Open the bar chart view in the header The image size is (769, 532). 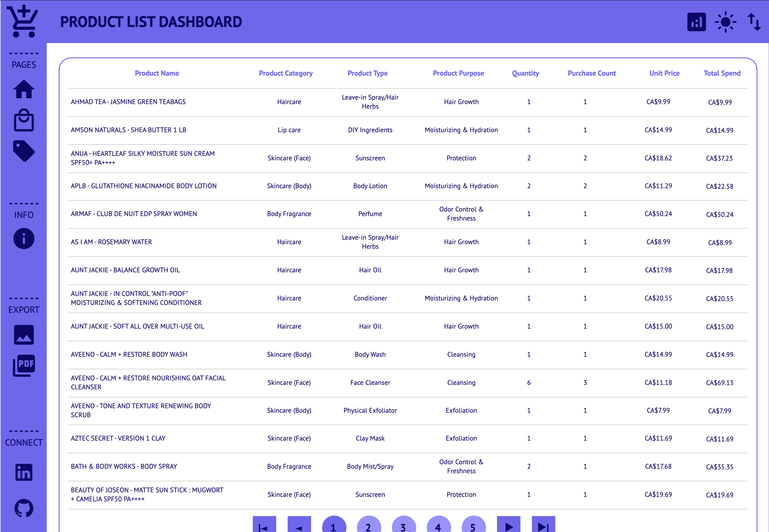click(697, 22)
